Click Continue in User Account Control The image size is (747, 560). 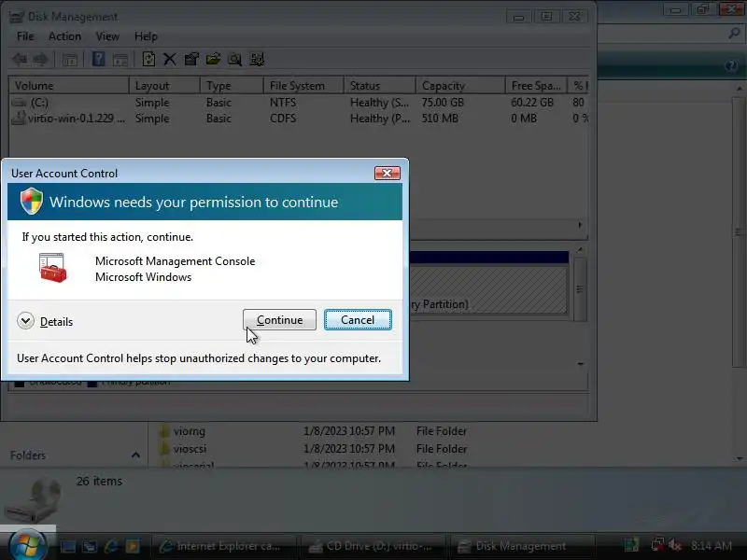279,319
